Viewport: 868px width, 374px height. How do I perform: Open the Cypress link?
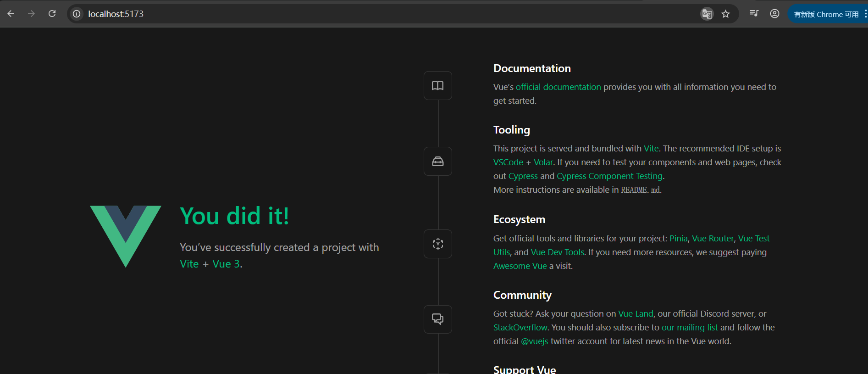click(x=523, y=176)
